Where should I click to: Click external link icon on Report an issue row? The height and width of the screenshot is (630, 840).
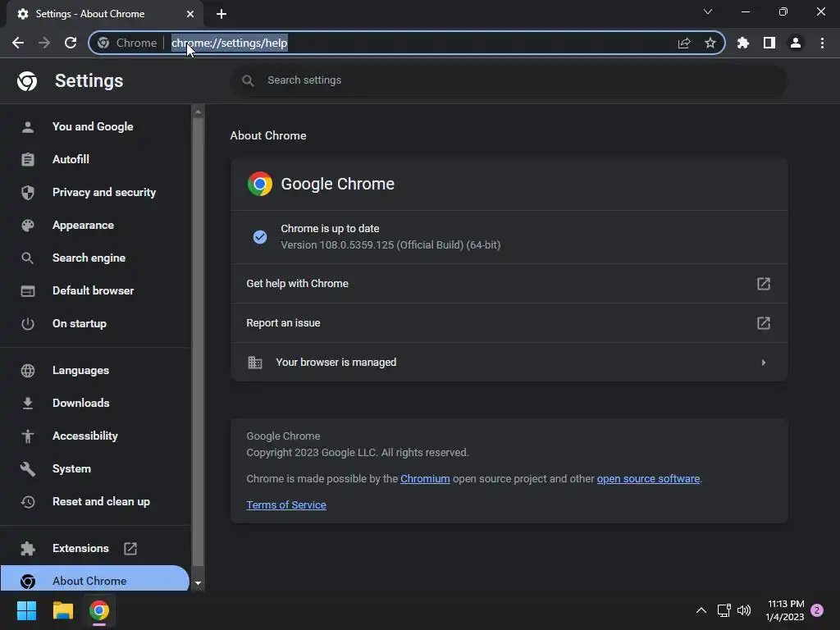click(x=764, y=323)
